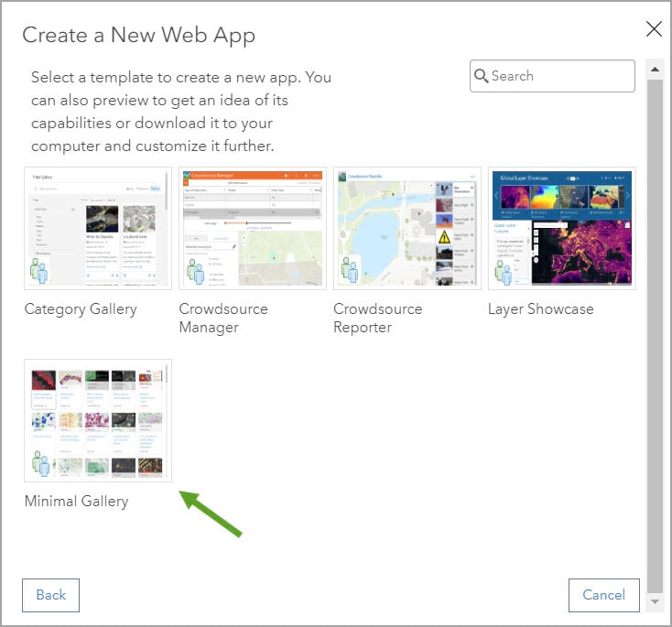The width and height of the screenshot is (672, 627).
Task: Click the scrollbar up arrow
Action: pos(655,69)
